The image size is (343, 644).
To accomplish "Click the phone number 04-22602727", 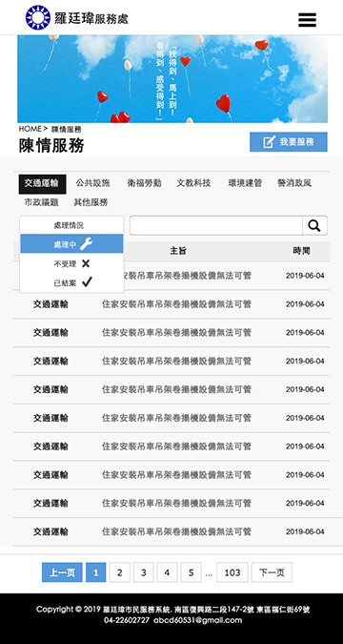I will (127, 620).
